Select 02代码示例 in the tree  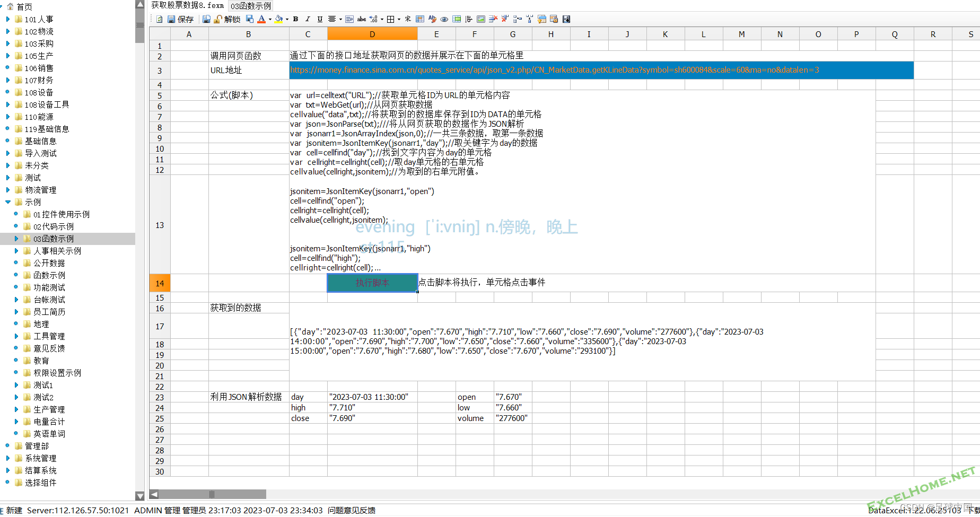[54, 226]
